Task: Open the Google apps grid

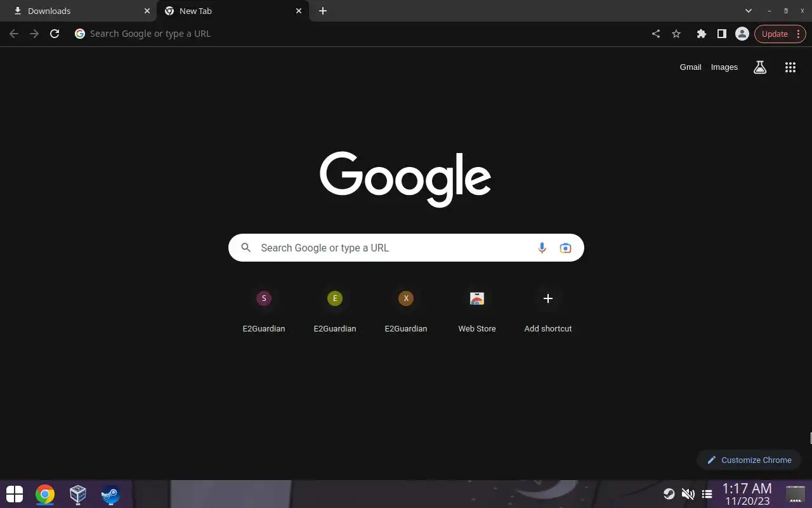Action: click(790, 67)
